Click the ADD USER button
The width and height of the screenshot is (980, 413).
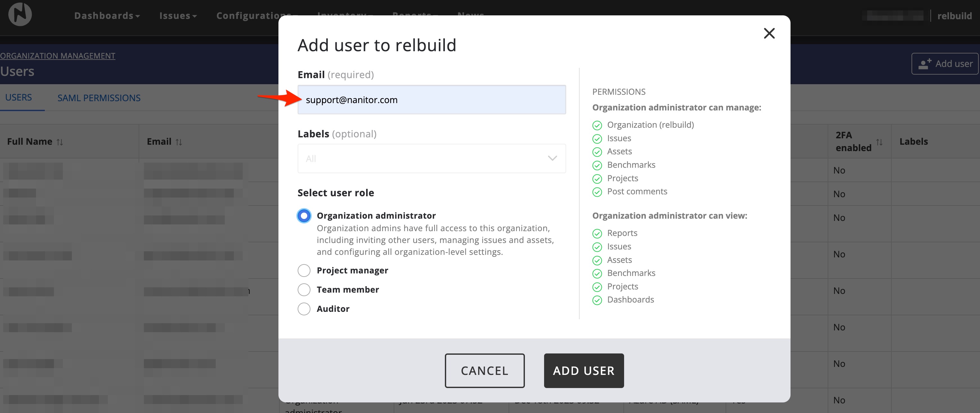point(583,370)
